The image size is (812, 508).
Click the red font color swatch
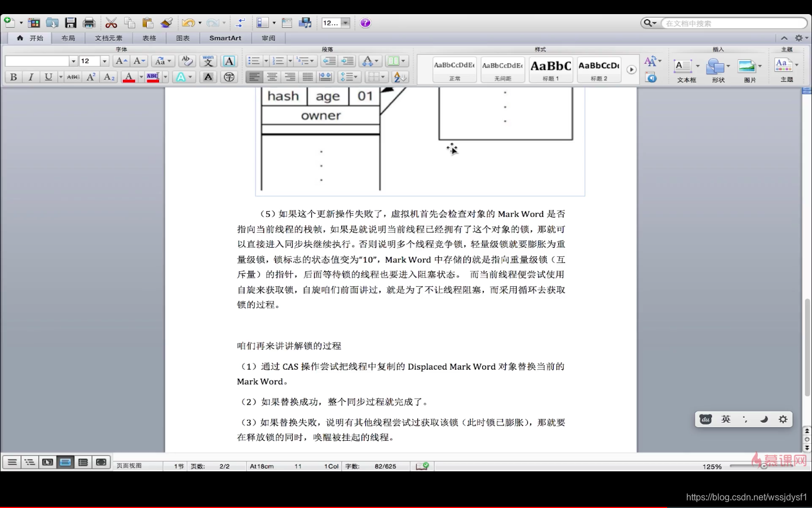pyautogui.click(x=129, y=77)
